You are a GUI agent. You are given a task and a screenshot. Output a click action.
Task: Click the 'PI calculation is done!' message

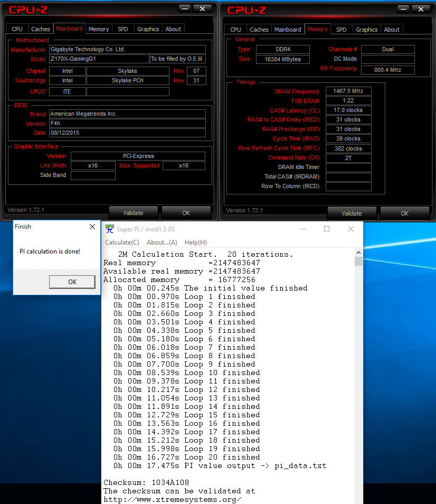pos(50,251)
